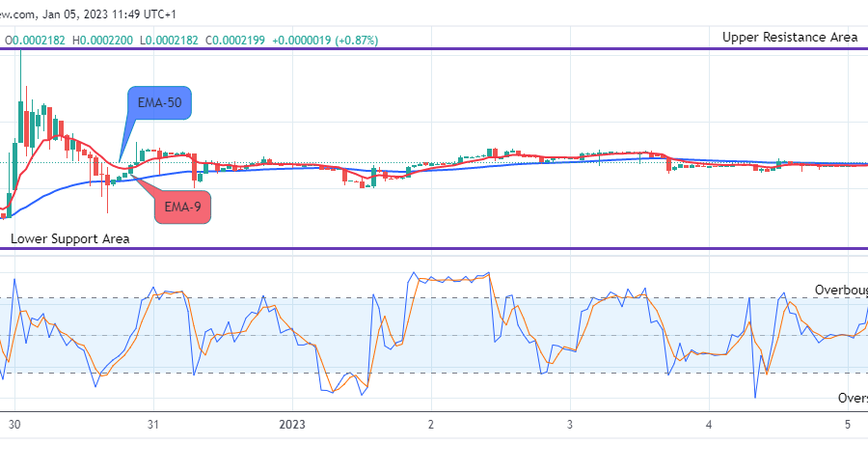The image size is (868, 472).
Task: Select the Upper Resistance Area text label
Action: [x=790, y=38]
